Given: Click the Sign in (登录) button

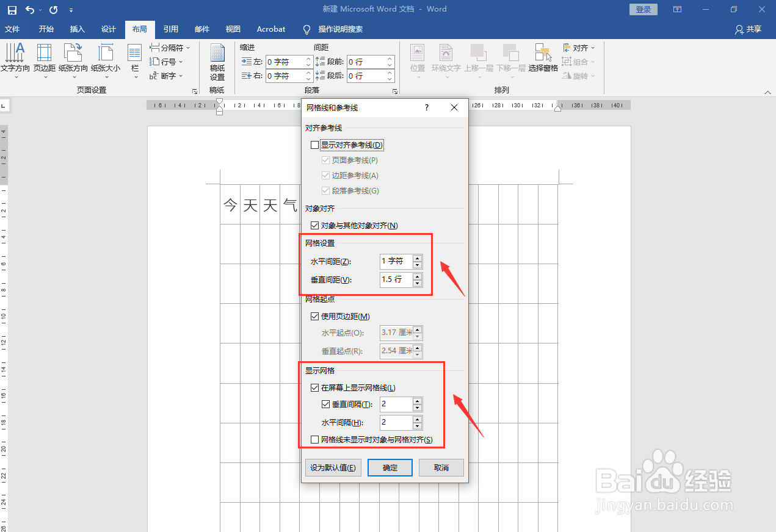Looking at the screenshot, I should (x=644, y=9).
